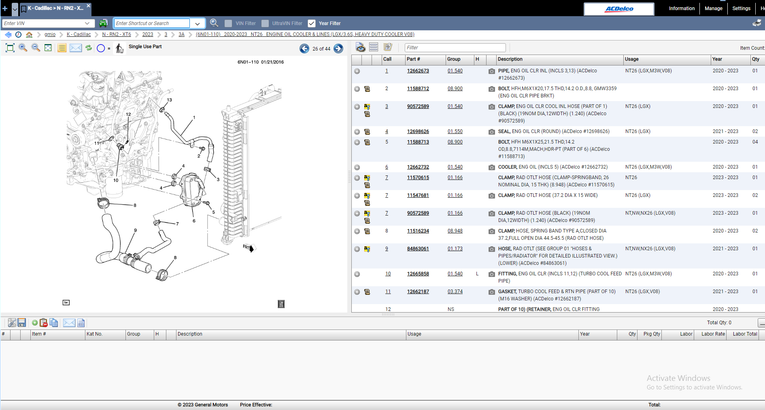The width and height of the screenshot is (765, 410).
Task: Open the Shortcut or Search dropdown arrow
Action: coord(197,23)
